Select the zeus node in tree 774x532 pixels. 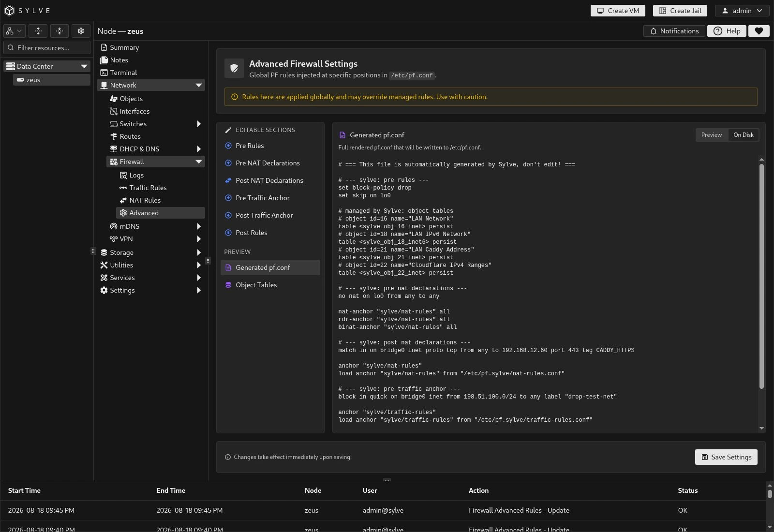[x=51, y=80]
